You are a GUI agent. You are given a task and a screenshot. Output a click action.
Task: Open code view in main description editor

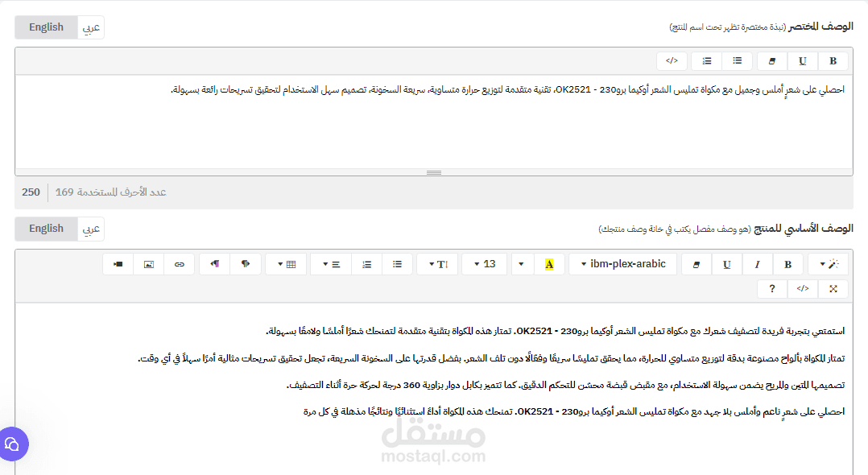803,288
